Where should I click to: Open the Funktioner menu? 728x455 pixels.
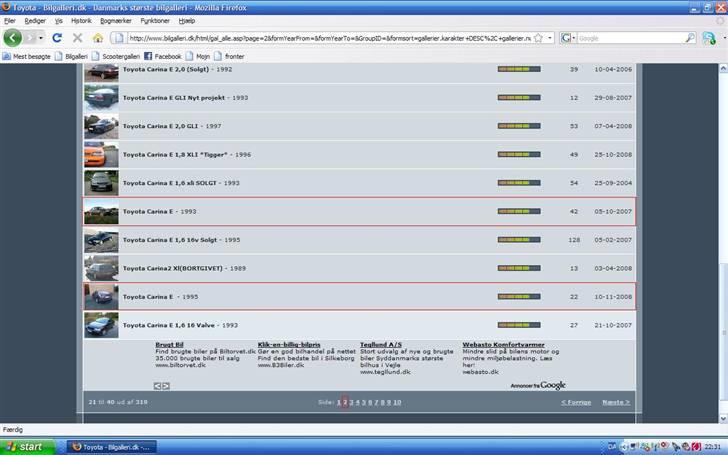(x=155, y=20)
